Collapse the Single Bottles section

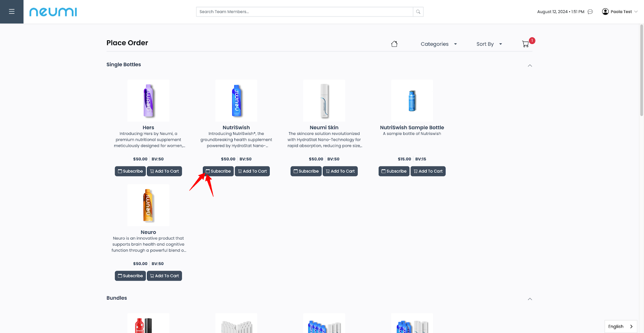pyautogui.click(x=530, y=66)
